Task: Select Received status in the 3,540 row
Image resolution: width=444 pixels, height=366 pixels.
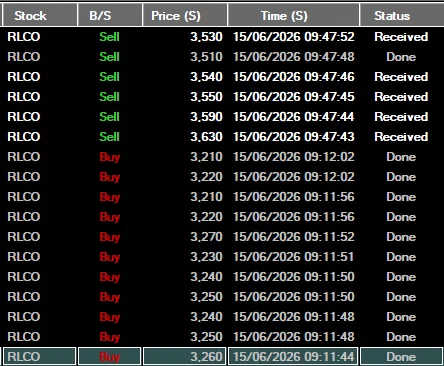Action: coord(401,77)
